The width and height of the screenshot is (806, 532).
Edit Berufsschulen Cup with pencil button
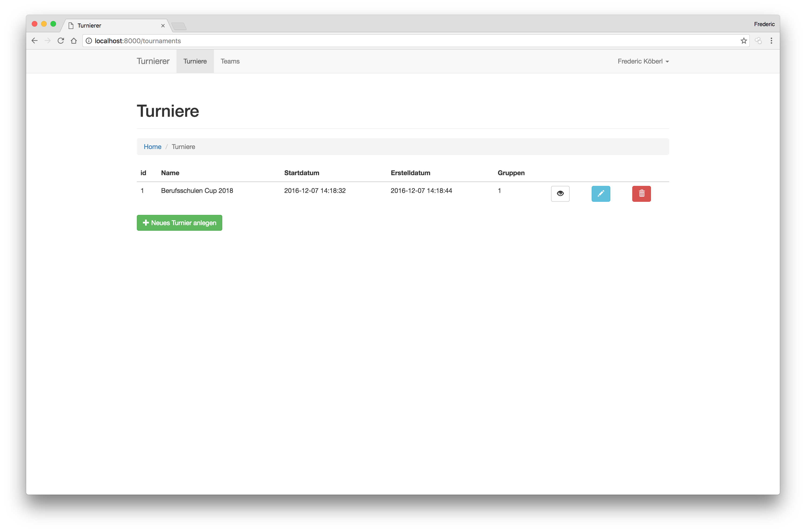(x=601, y=194)
